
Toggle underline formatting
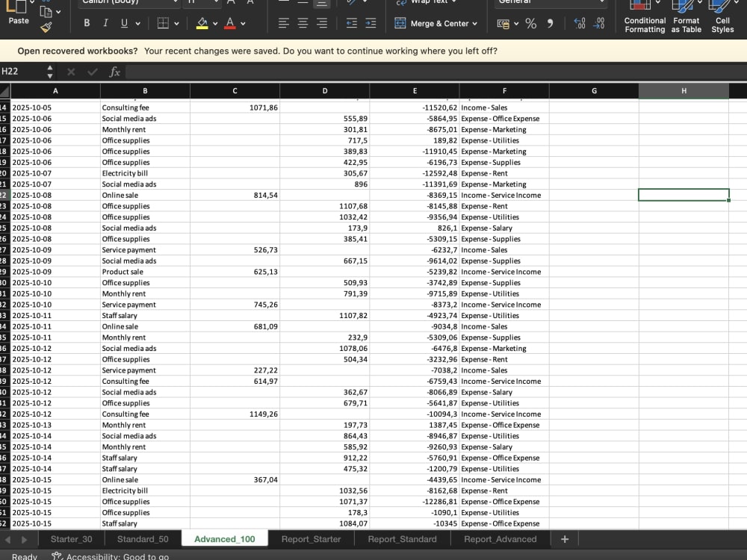point(124,23)
